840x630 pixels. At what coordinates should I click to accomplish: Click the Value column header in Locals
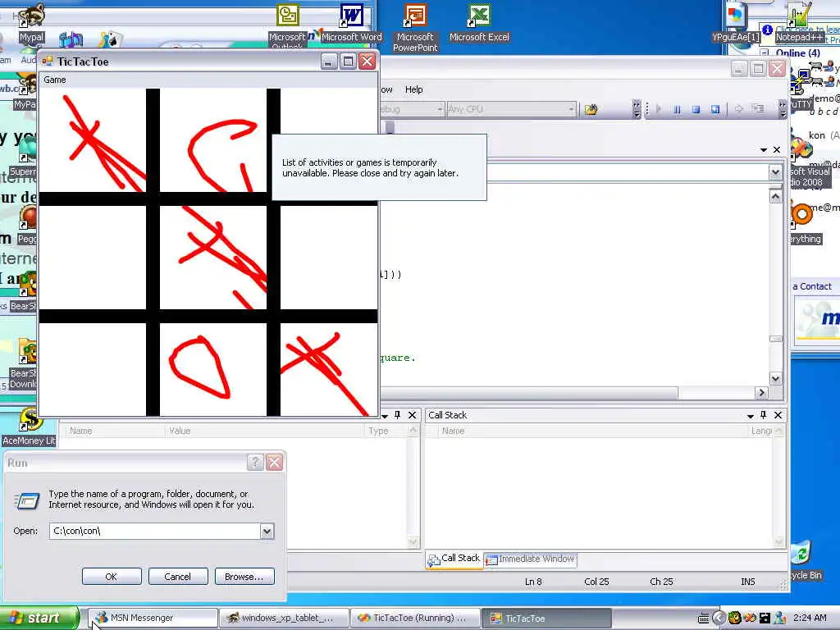(x=264, y=431)
